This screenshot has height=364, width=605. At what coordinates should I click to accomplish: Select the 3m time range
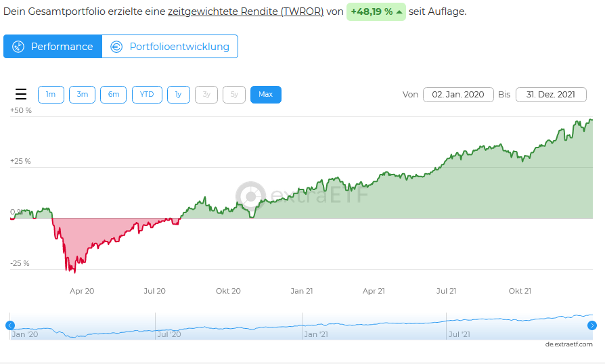point(82,95)
